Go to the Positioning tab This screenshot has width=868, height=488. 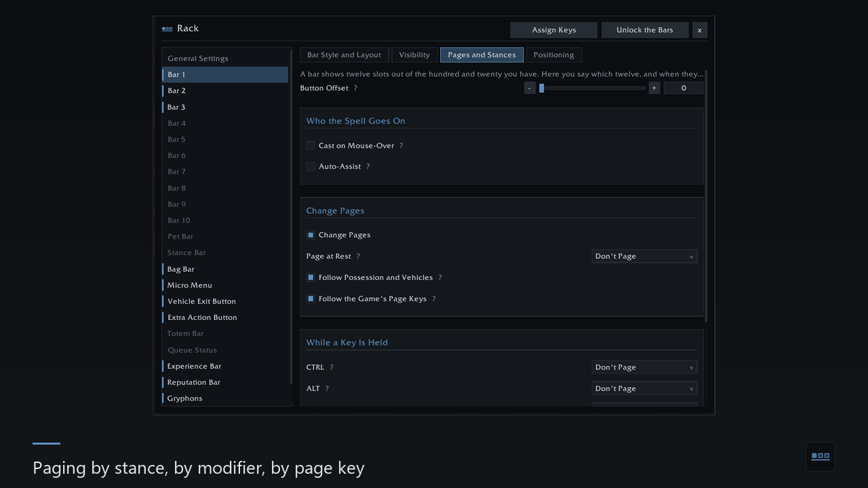[553, 55]
